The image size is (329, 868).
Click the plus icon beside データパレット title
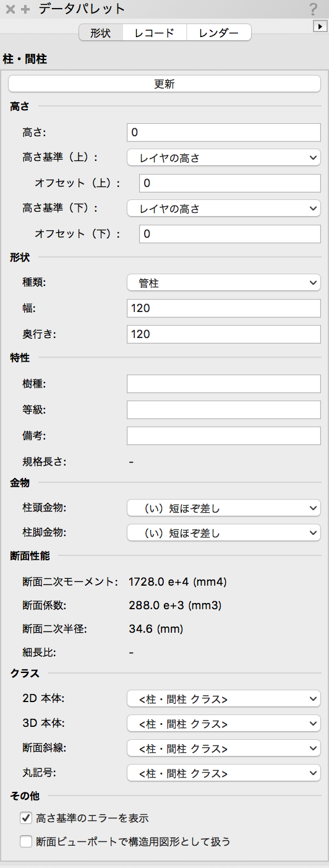(25, 9)
